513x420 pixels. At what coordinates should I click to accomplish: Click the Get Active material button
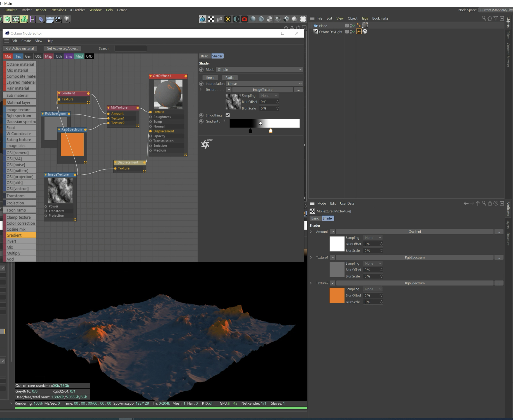(x=20, y=48)
